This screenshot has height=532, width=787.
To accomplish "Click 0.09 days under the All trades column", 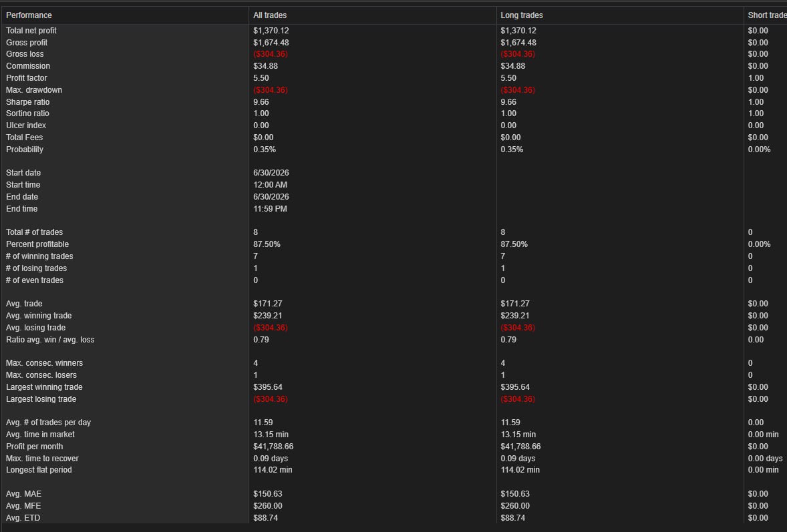I will (271, 459).
